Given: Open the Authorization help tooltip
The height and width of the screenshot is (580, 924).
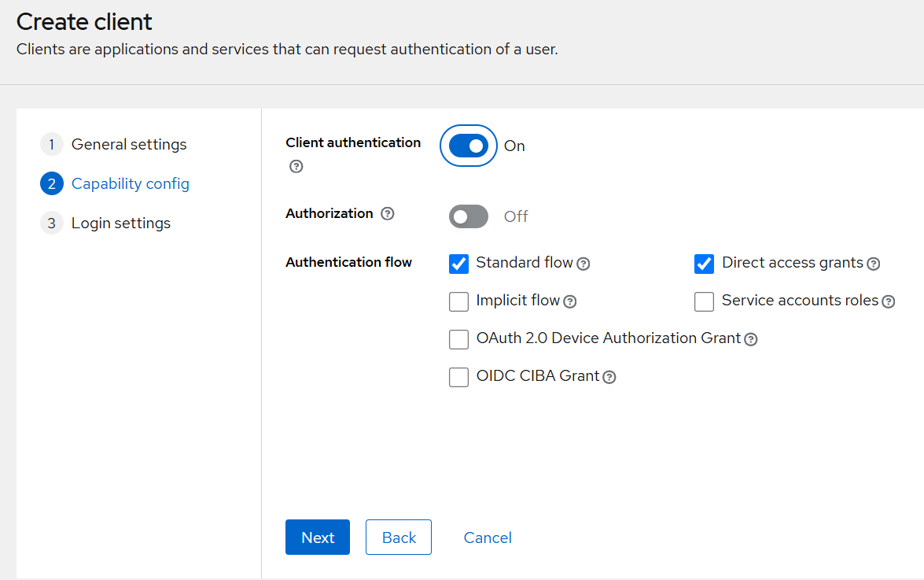Looking at the screenshot, I should (387, 213).
